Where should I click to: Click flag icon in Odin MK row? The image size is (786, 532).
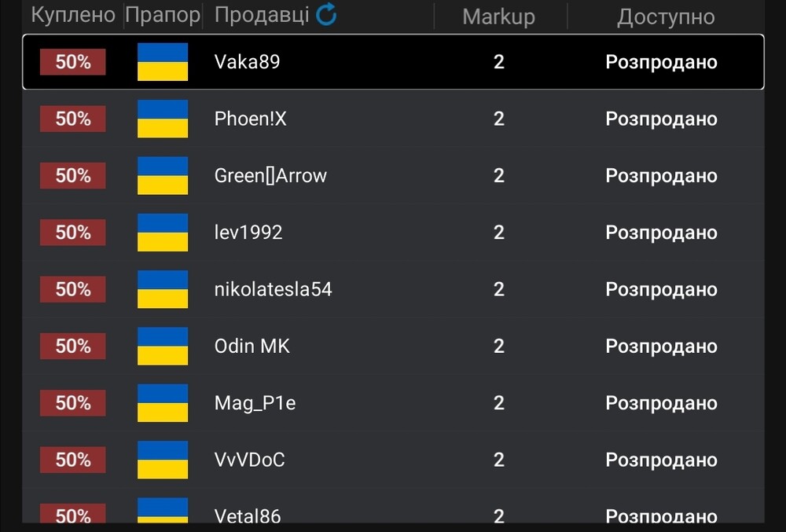[x=163, y=346]
